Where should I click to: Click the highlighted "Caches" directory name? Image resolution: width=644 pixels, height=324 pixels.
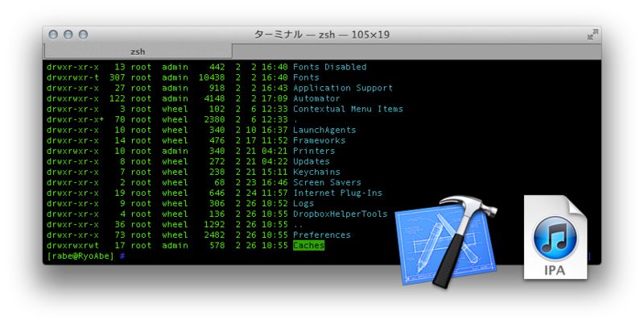(x=308, y=246)
